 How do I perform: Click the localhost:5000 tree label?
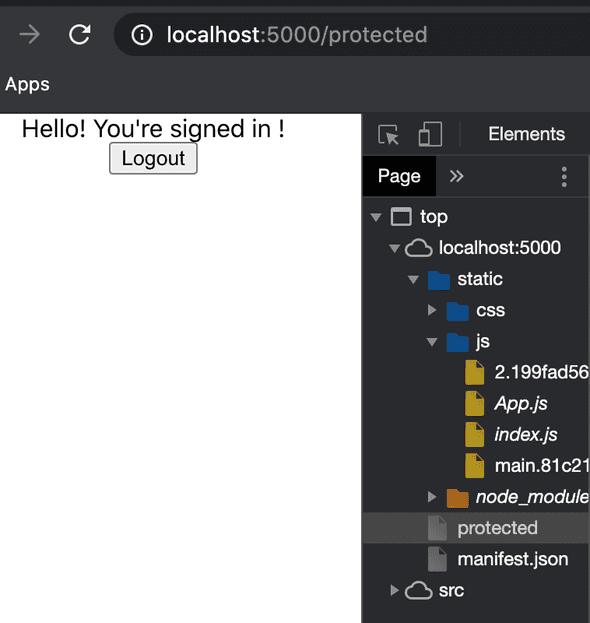(x=500, y=248)
